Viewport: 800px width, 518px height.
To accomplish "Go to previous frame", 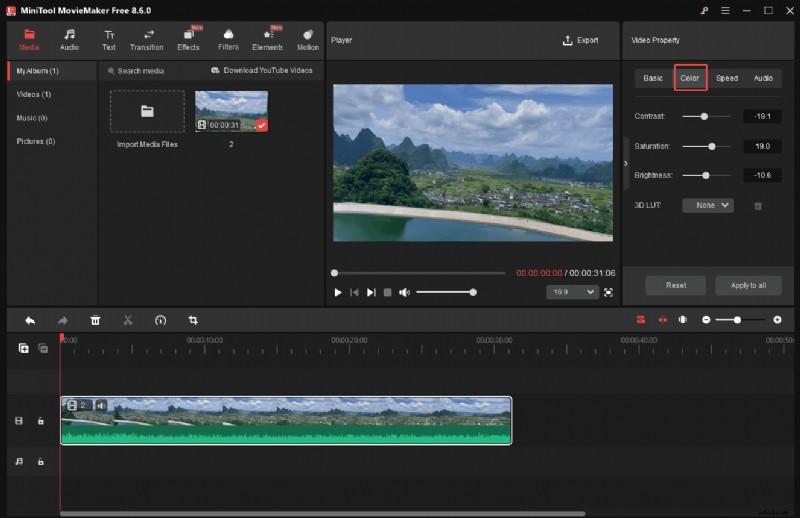I will coord(354,292).
